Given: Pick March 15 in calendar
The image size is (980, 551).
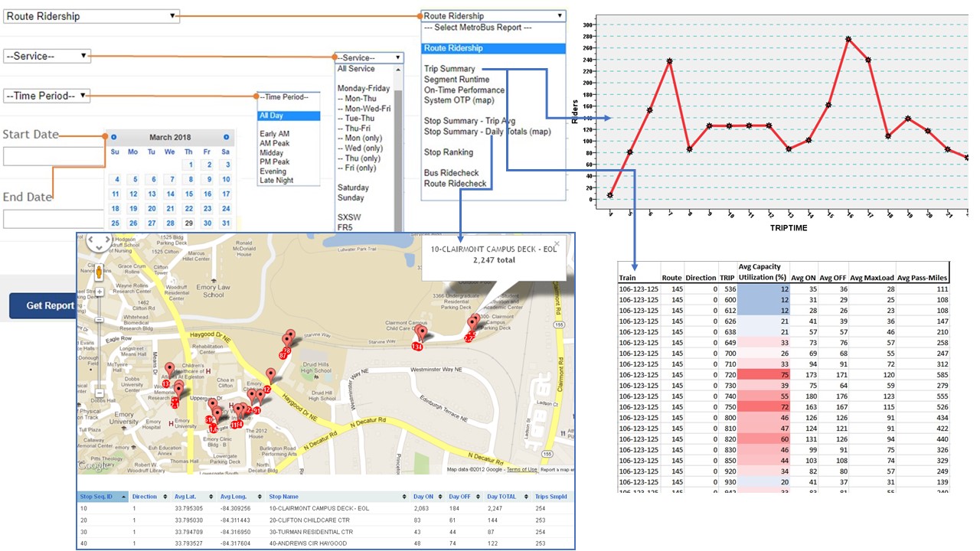Looking at the screenshot, I should [188, 194].
